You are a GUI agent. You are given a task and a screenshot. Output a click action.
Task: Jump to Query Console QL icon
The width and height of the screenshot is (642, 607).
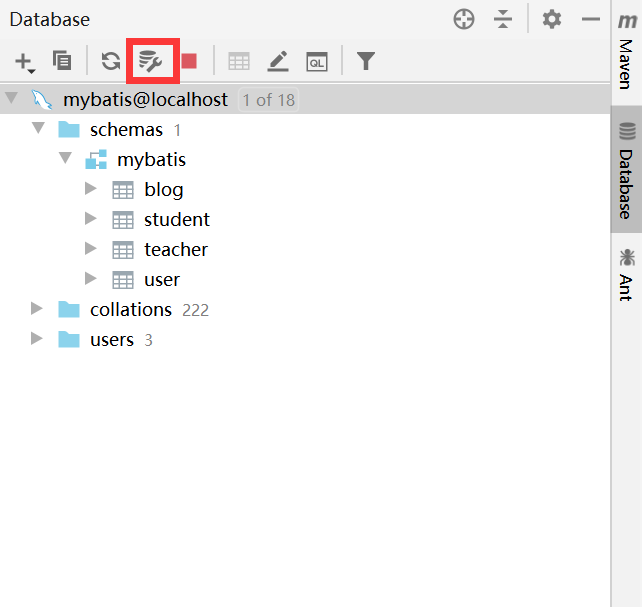[x=317, y=62]
